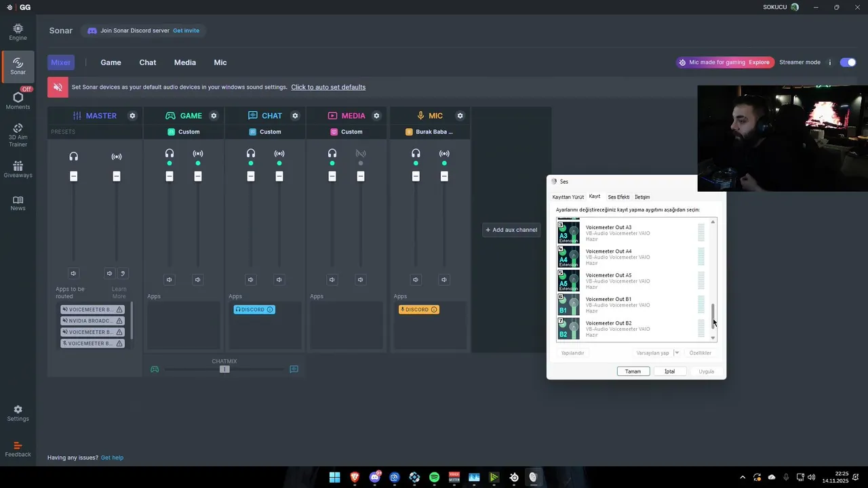Image resolution: width=868 pixels, height=488 pixels.
Task: Click the volume icon in the system tray
Action: (x=812, y=478)
